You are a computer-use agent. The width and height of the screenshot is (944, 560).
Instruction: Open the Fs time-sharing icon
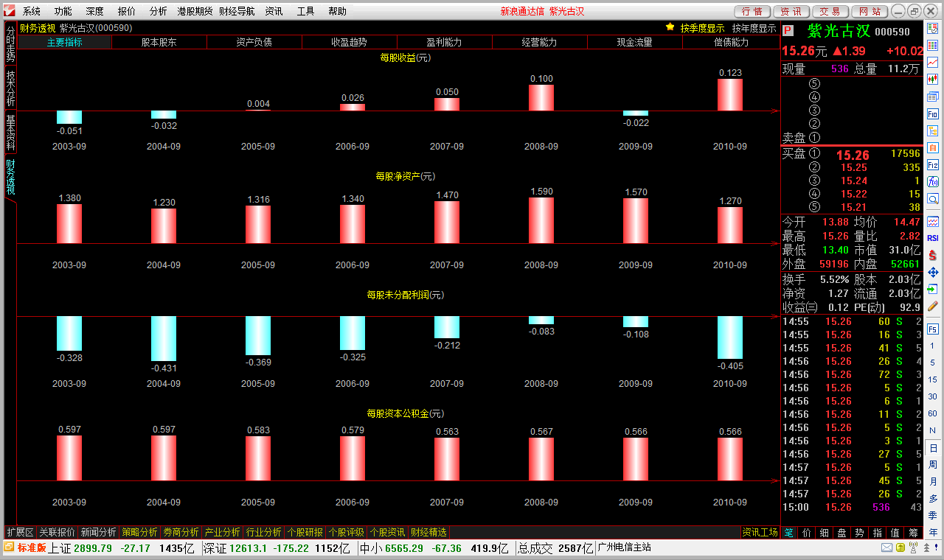[933, 328]
